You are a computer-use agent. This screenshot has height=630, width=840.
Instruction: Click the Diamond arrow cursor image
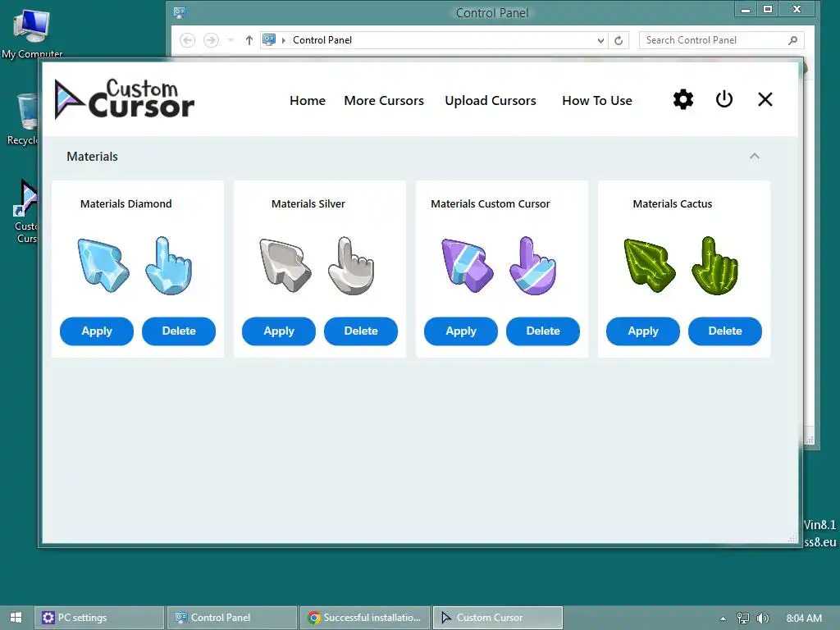pos(103,266)
